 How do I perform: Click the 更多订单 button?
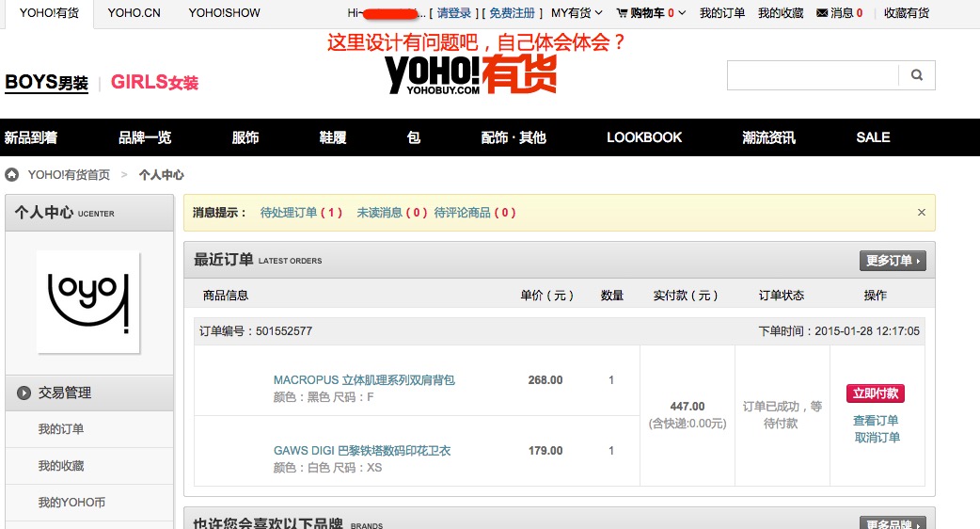tap(893, 261)
